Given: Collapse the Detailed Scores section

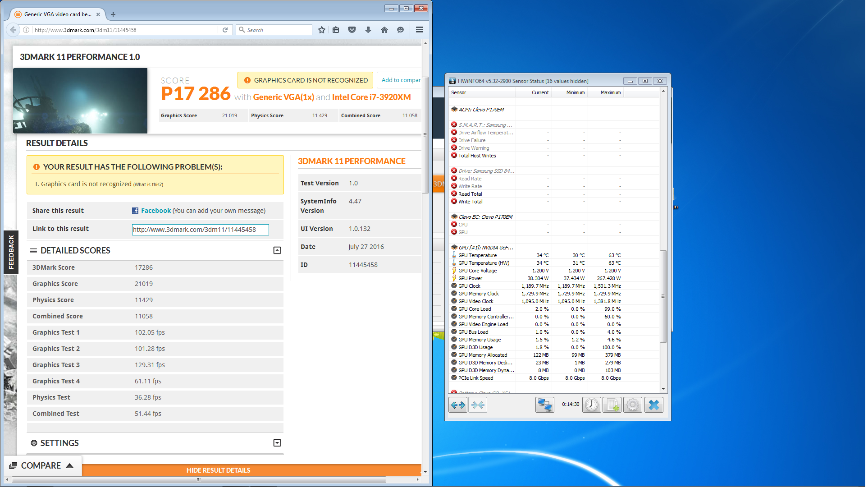Looking at the screenshot, I should pos(278,251).
